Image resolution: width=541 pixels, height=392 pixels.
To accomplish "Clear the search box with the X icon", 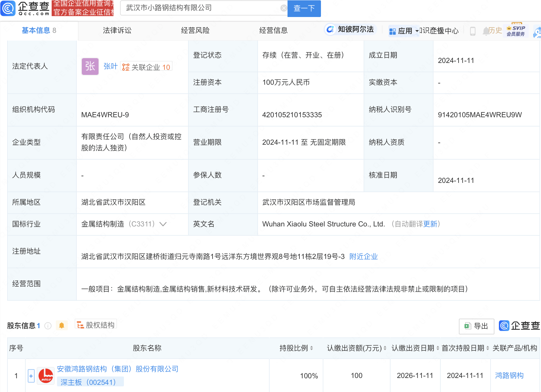I will click(x=284, y=8).
